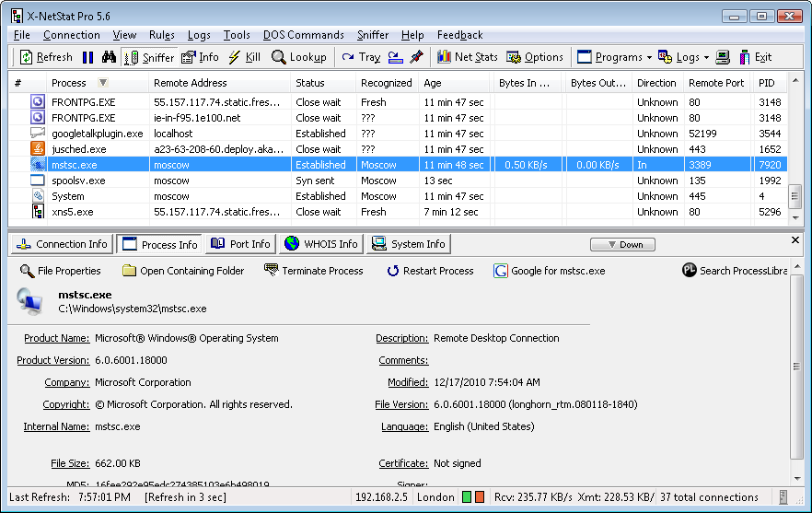The width and height of the screenshot is (812, 513).
Task: Select the first FRONTPG.EXE row icon
Action: [x=37, y=102]
